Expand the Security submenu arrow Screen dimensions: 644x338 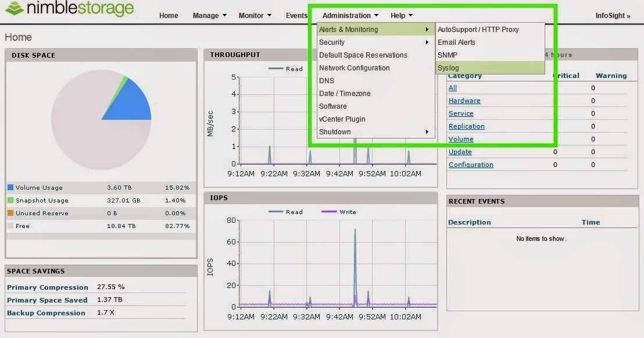point(427,42)
